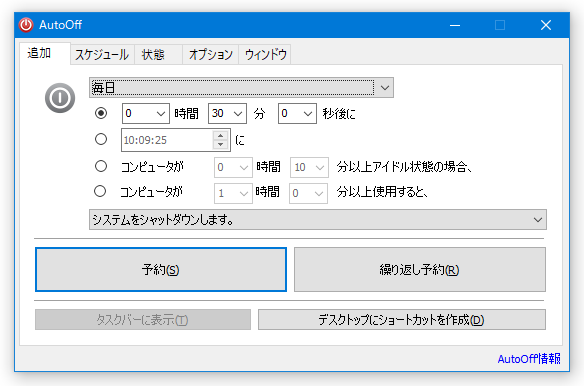Image resolution: width=584 pixels, height=386 pixels.
Task: Expand the システムをシャットダウンします action dropdown
Action: 318,220
